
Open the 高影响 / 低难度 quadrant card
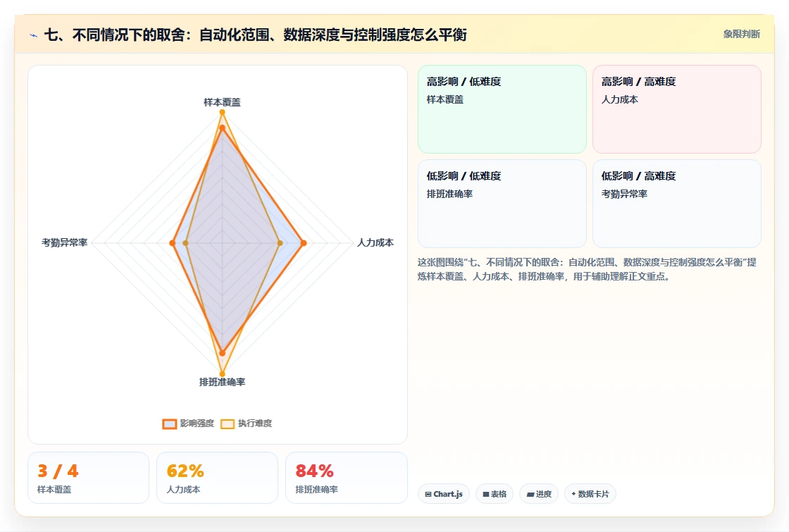pos(502,109)
